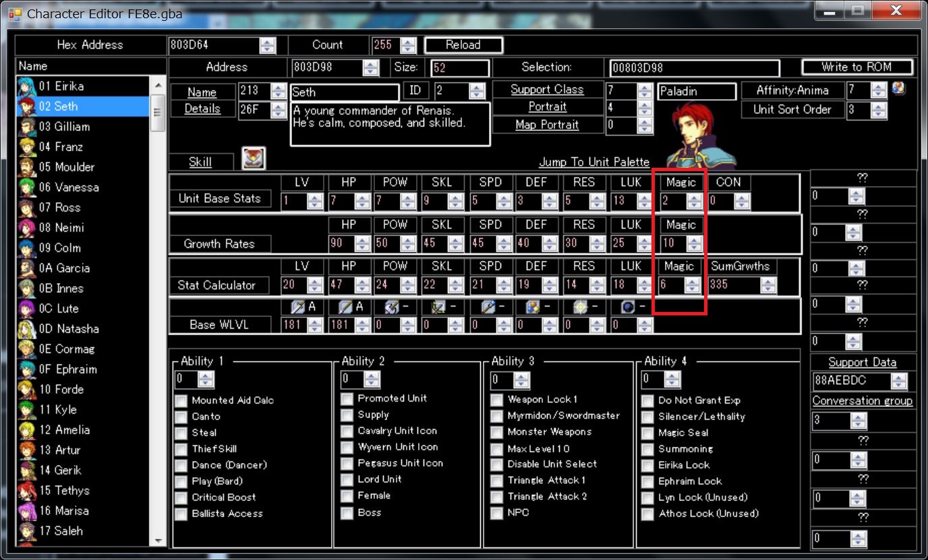Toggle the Magic Seal checkbox

[647, 433]
